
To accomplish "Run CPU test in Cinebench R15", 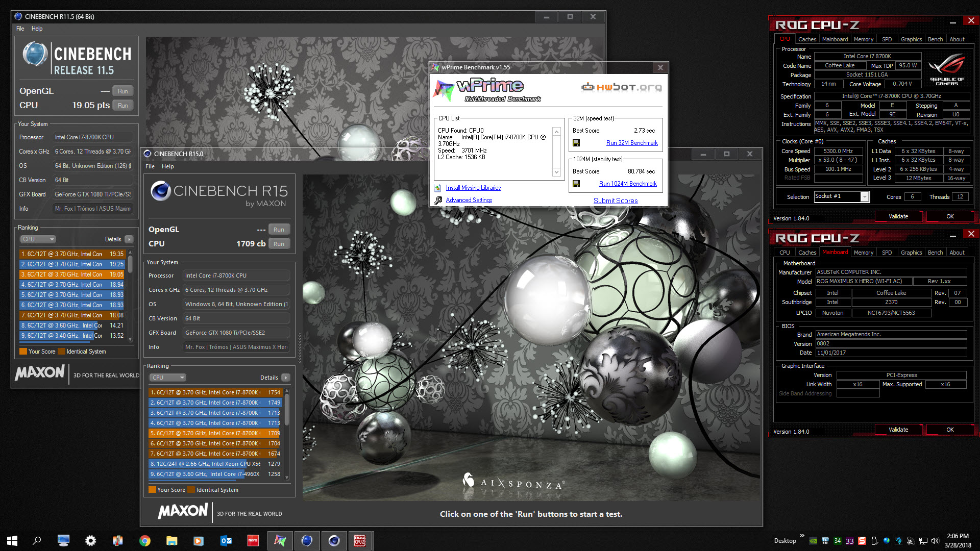I will coord(279,244).
